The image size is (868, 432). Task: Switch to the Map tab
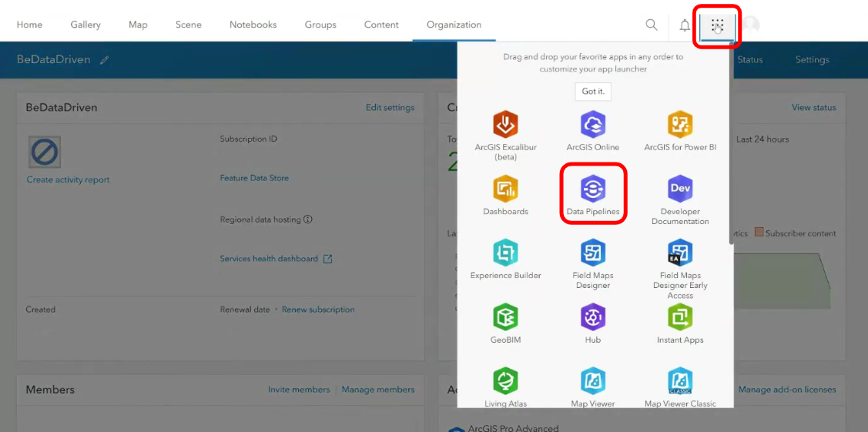[138, 25]
